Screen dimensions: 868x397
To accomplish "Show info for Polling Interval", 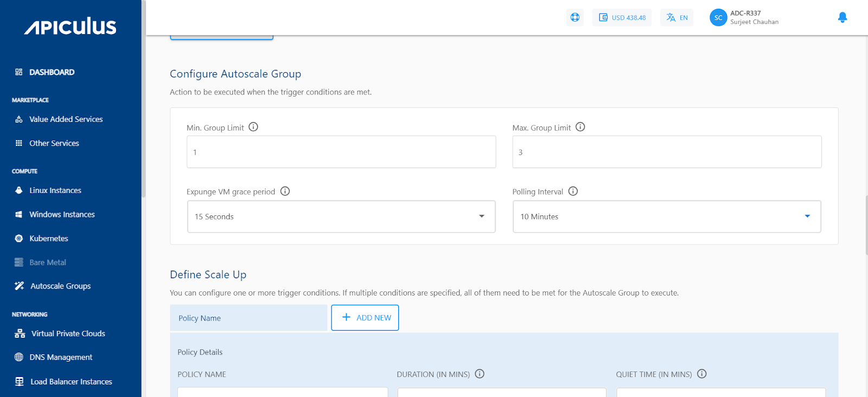I will click(573, 191).
